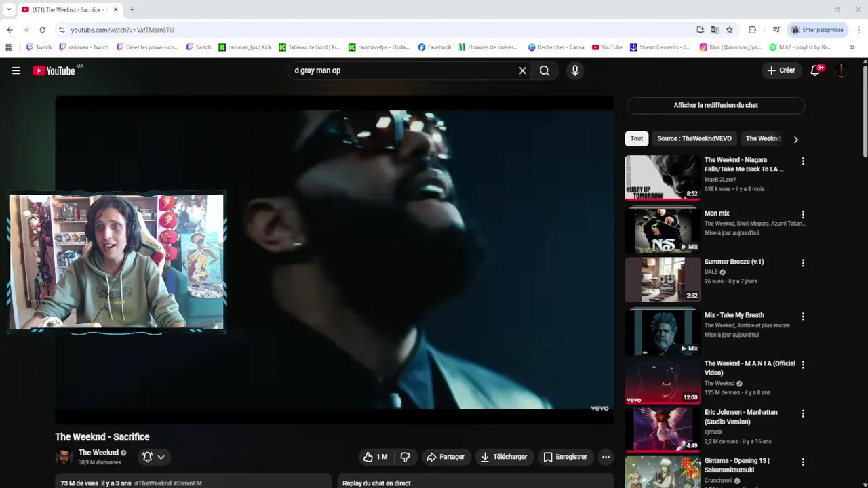The height and width of the screenshot is (488, 868).
Task: Open options for Niagara Falls video
Action: pyautogui.click(x=803, y=161)
